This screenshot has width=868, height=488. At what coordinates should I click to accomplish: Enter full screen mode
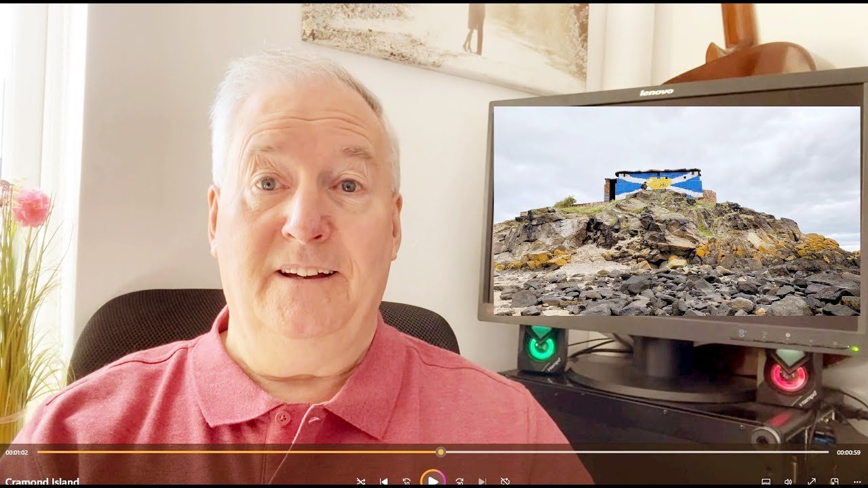pos(811,481)
